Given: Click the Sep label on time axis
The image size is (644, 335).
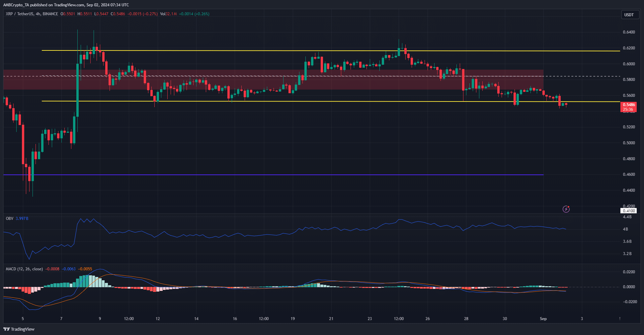Looking at the screenshot, I should [543, 319].
